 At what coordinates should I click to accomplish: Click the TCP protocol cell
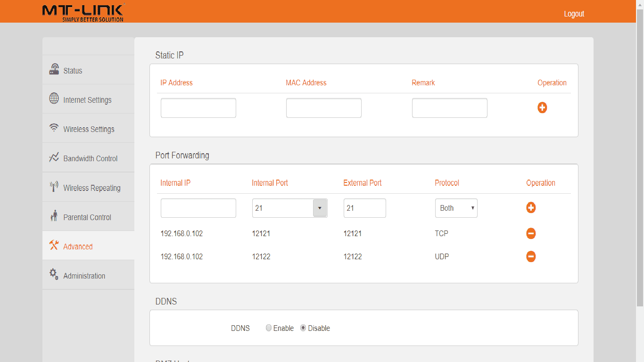pos(442,233)
